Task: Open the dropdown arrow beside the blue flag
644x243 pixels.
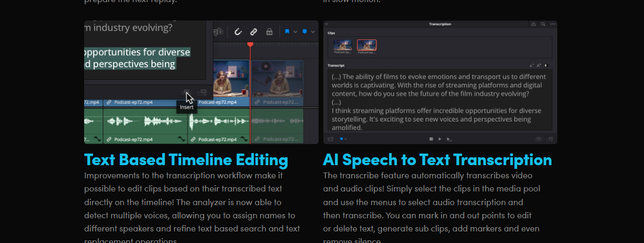Action: coord(295,32)
